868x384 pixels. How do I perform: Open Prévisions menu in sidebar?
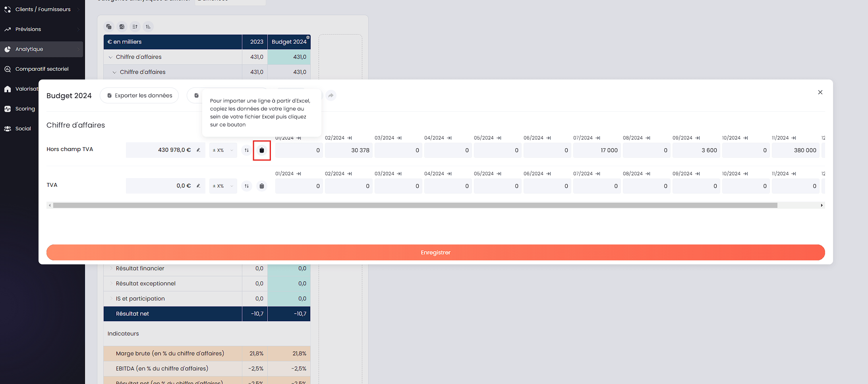[42, 29]
